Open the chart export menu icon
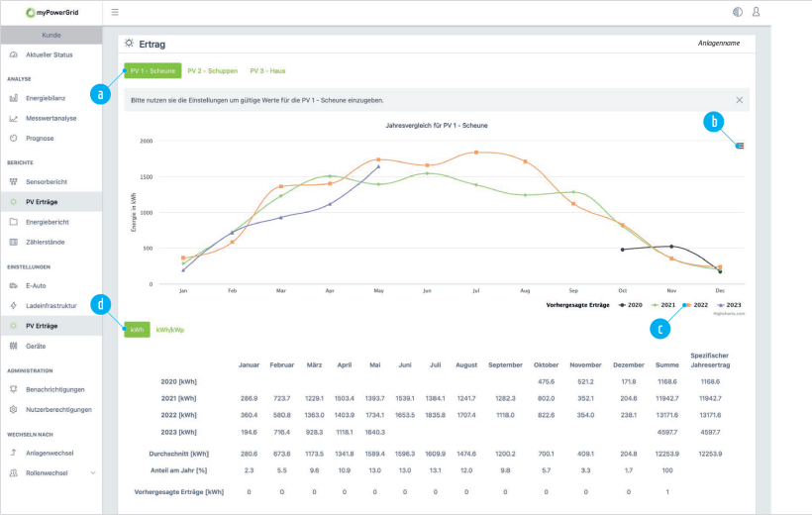The width and height of the screenshot is (812, 515). [740, 146]
